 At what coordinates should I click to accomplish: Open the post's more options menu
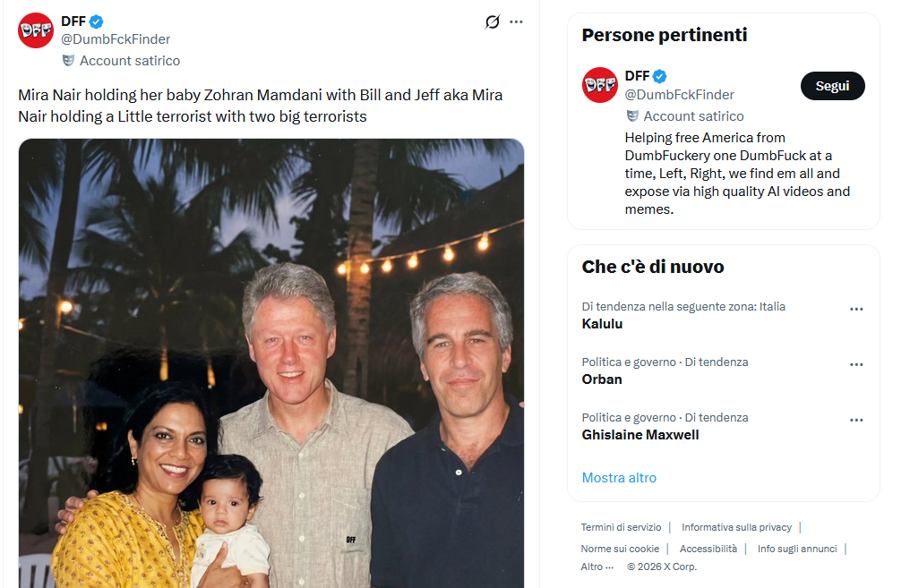coord(516,21)
